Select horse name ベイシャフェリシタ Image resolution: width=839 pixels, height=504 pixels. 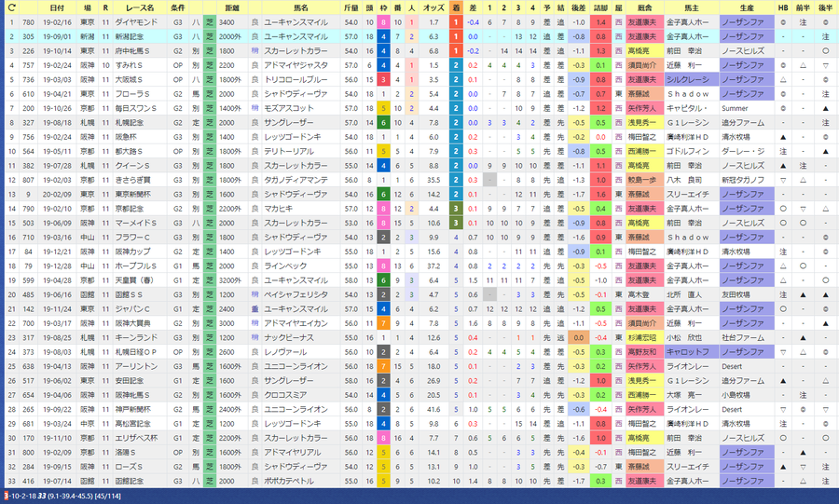click(x=296, y=294)
